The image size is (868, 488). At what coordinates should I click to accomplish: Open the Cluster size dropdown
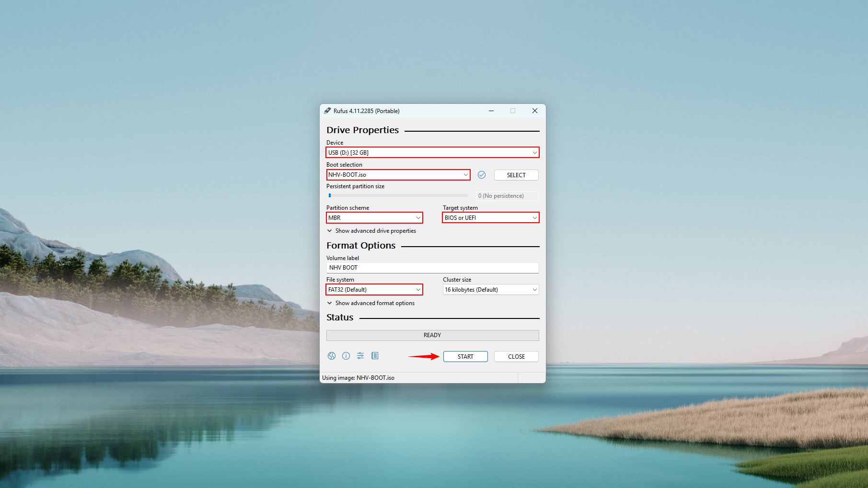point(490,290)
